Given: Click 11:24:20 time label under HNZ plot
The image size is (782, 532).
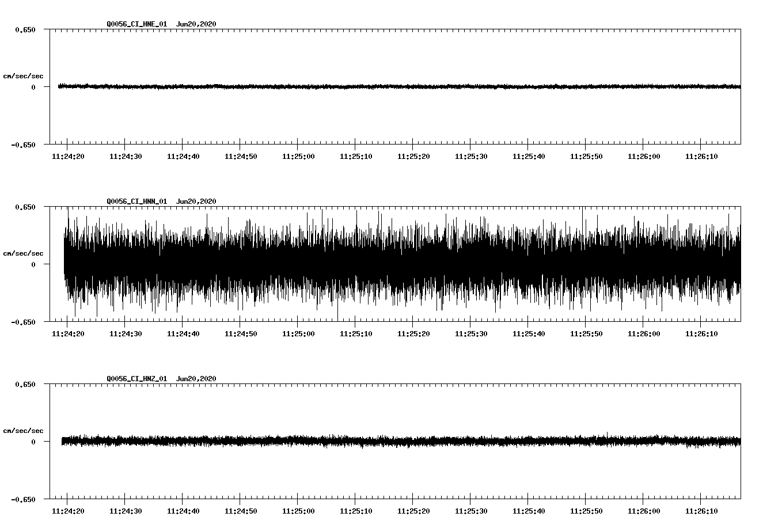Looking at the screenshot, I should (68, 511).
